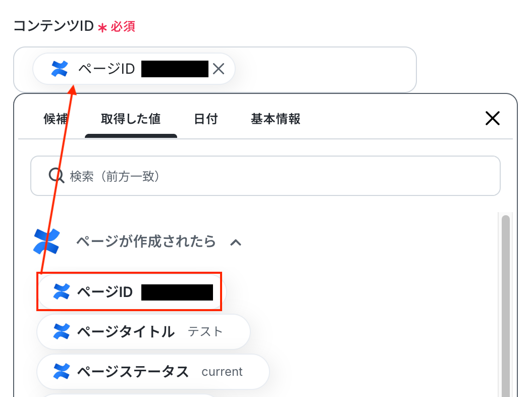Click the magnifier icon in the search box
Image resolution: width=532 pixels, height=397 pixels.
pos(57,176)
